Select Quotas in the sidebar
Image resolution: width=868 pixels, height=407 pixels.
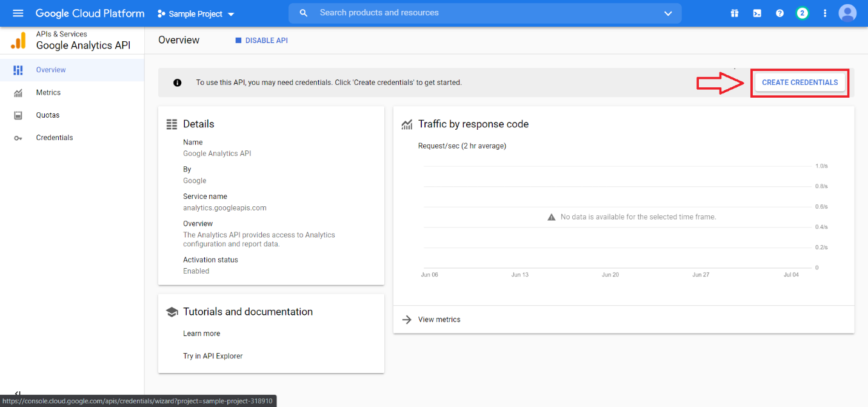click(72, 115)
